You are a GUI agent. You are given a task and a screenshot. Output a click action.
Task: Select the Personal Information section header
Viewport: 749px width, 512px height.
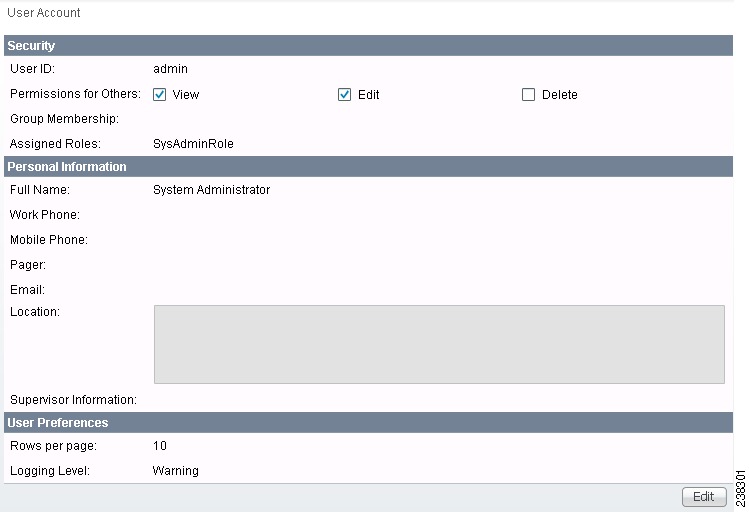pos(368,167)
